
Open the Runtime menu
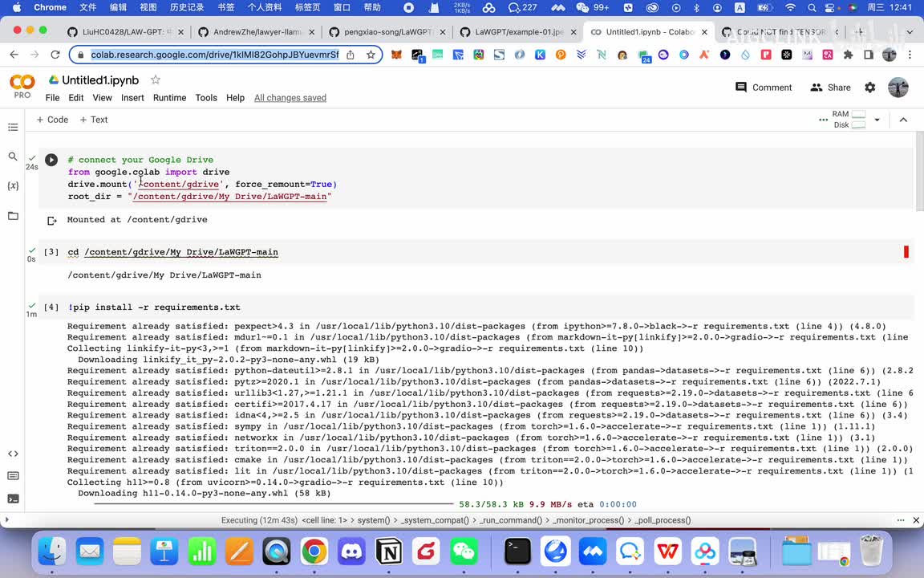click(169, 98)
